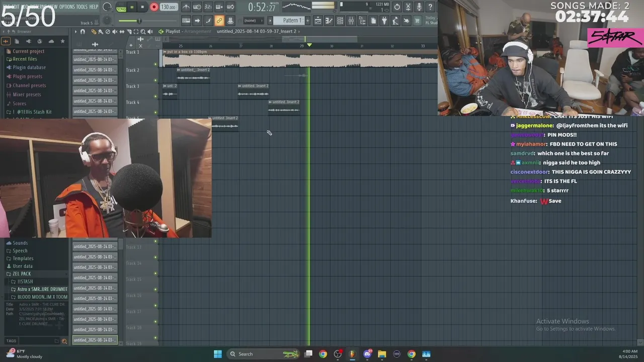Open the plugin picker plug icon
Image resolution: width=644 pixels, height=362 pixels.
(384, 21)
